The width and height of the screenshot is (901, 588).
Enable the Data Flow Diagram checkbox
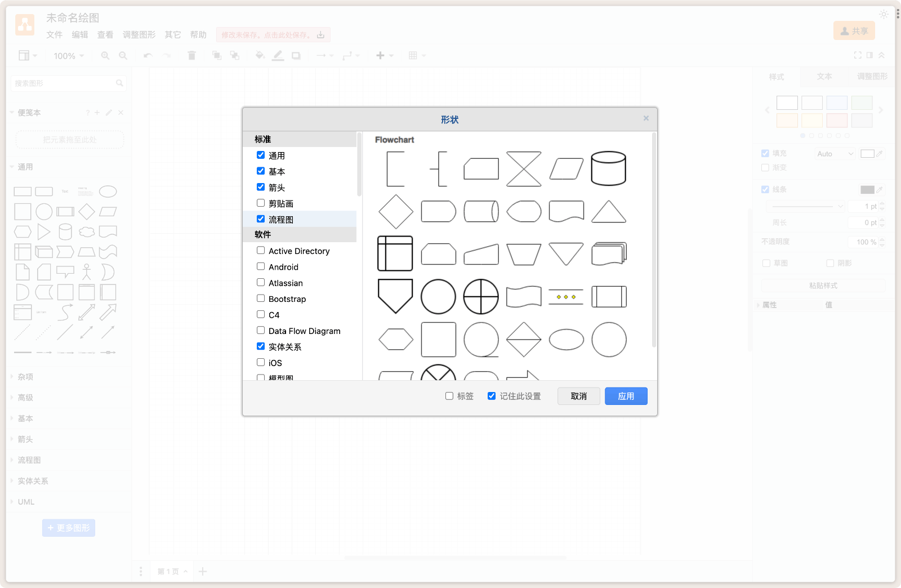(261, 330)
